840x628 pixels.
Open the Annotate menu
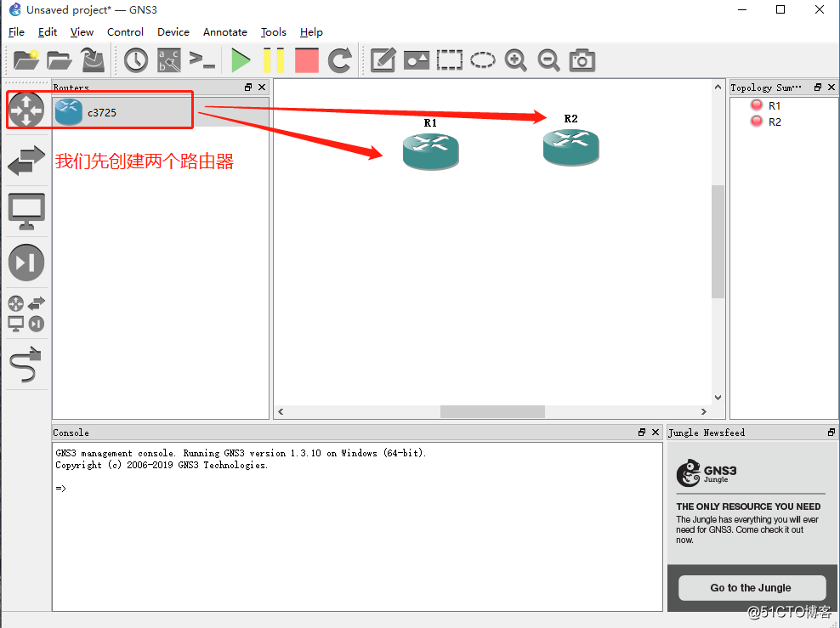(x=225, y=32)
